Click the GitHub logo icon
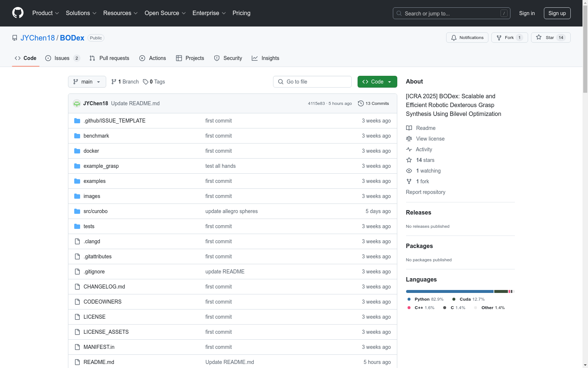588x368 pixels. coord(18,13)
